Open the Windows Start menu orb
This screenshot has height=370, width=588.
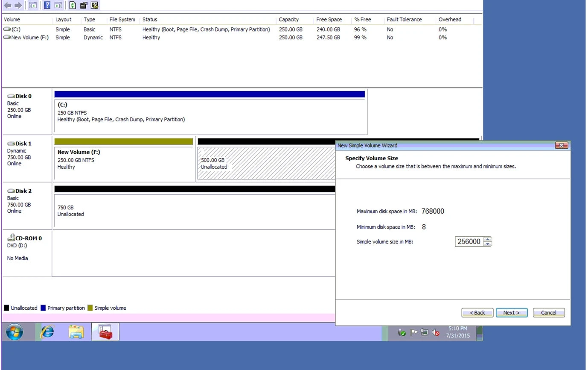pos(15,332)
